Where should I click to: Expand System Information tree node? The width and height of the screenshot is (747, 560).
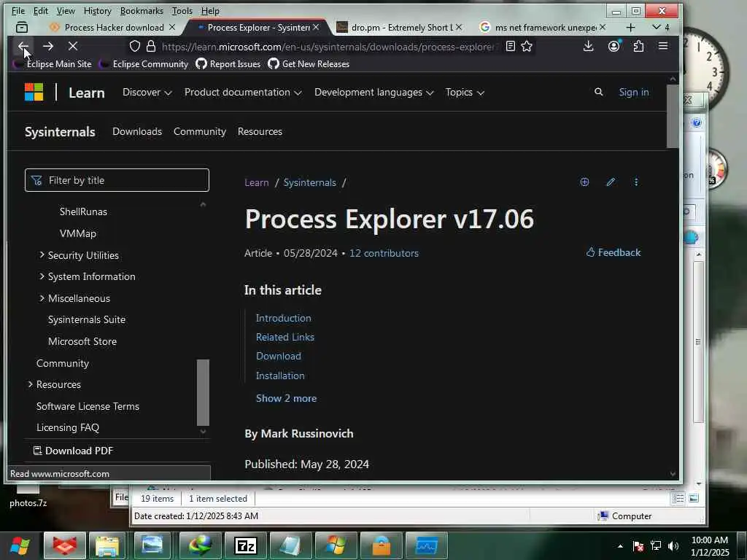click(42, 276)
